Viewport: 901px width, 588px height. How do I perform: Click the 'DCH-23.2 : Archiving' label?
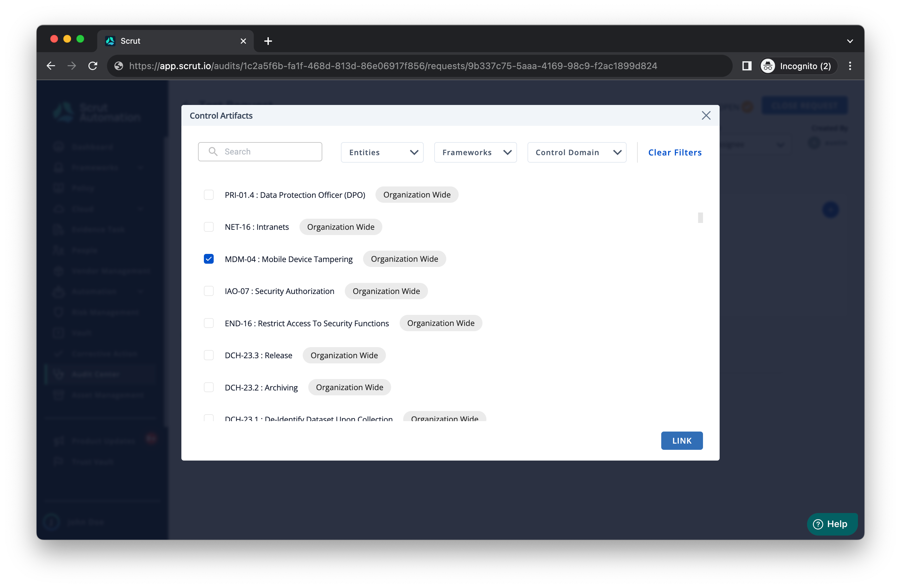[x=261, y=388]
